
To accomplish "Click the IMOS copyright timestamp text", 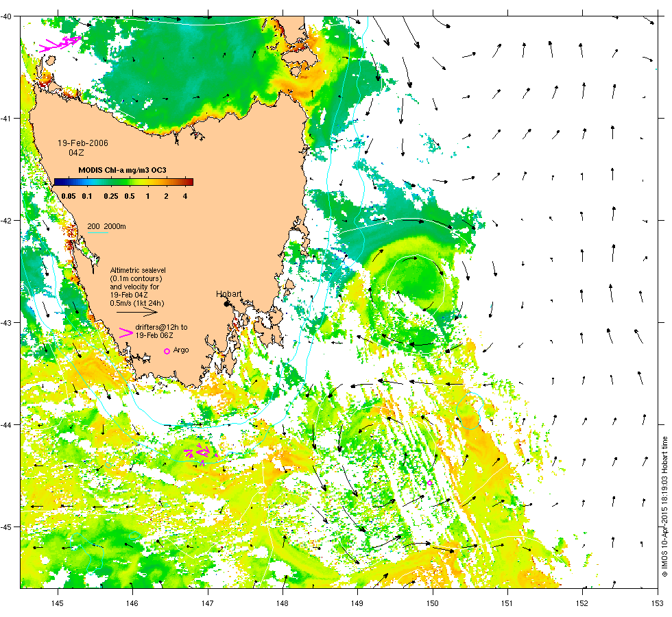I will [664, 507].
